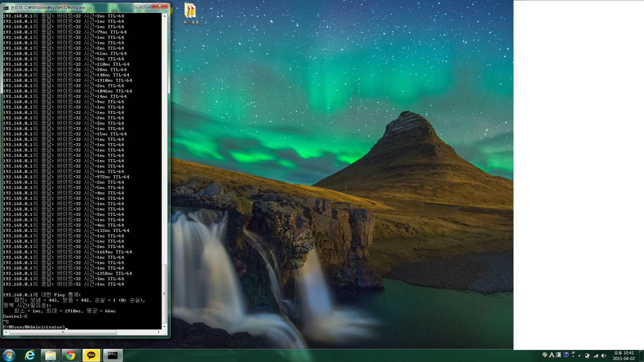
Task: Click the IME globe-and-pencil icon in the language bar
Action: pos(545,355)
